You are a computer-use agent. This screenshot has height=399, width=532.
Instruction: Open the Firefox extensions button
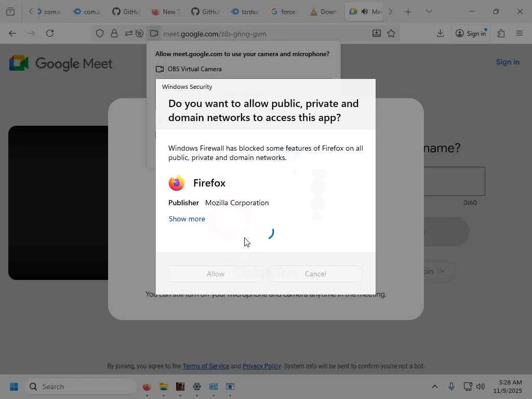click(x=501, y=33)
